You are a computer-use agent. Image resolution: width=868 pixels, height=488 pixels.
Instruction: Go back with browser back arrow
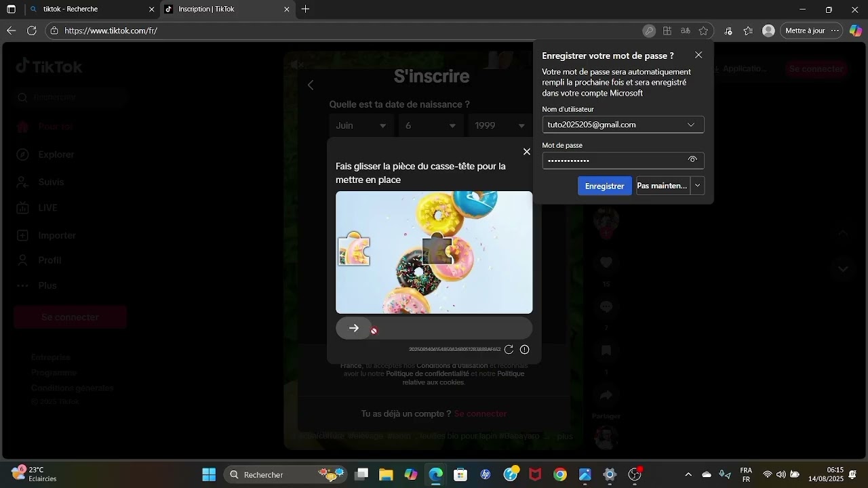click(x=11, y=30)
